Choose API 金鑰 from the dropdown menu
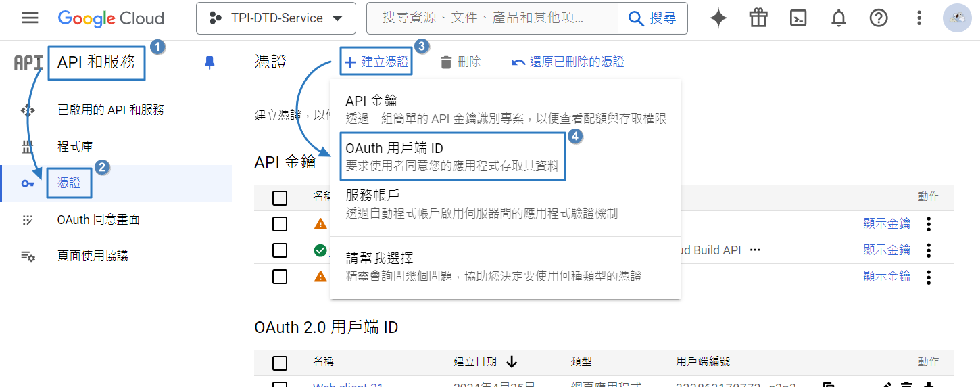 click(505, 109)
